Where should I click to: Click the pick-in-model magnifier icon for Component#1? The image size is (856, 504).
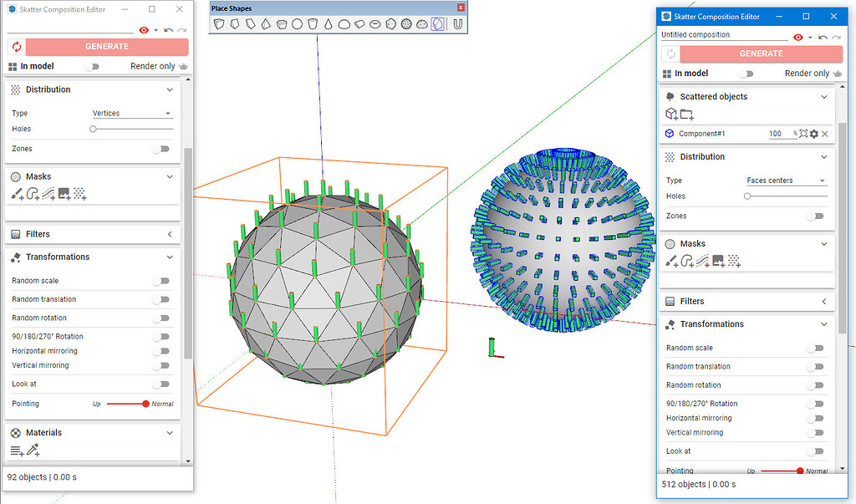(802, 133)
